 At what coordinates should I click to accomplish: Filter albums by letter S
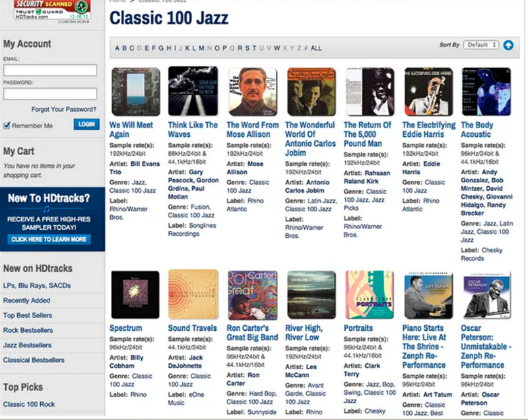point(247,48)
